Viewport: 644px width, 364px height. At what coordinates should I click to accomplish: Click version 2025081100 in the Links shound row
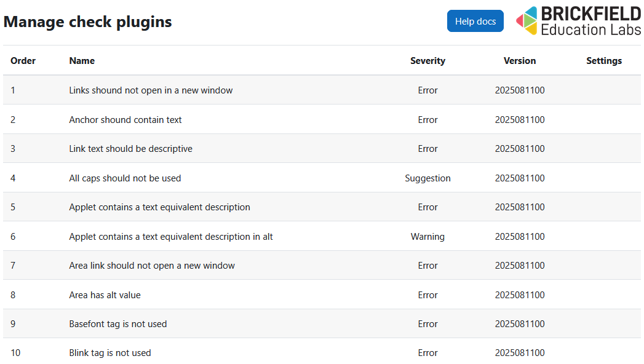tap(520, 90)
